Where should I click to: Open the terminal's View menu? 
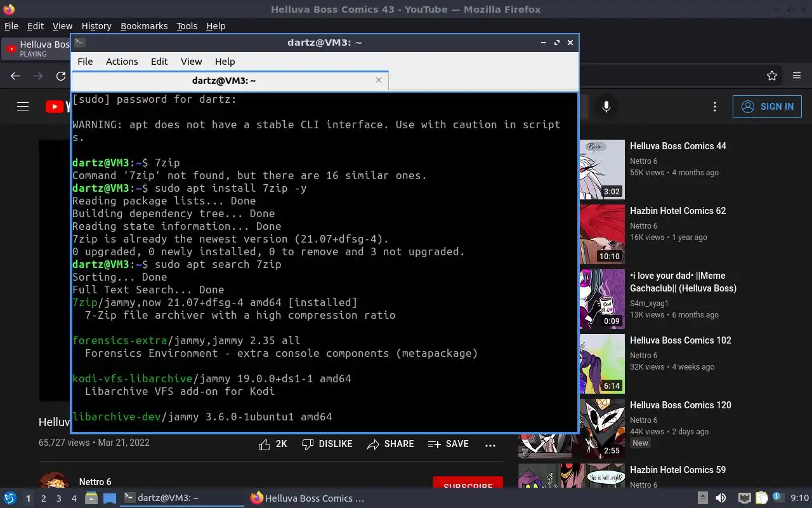click(x=191, y=62)
